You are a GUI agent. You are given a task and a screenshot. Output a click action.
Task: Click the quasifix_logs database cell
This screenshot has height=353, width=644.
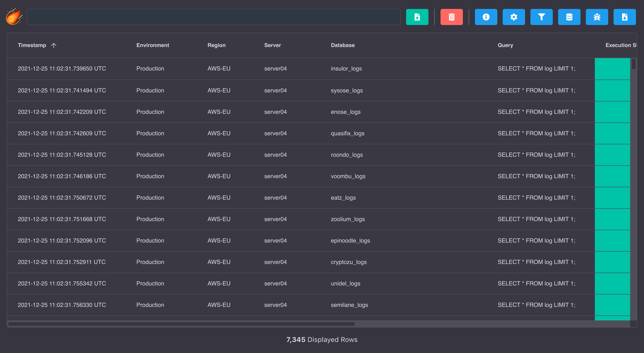pos(347,133)
